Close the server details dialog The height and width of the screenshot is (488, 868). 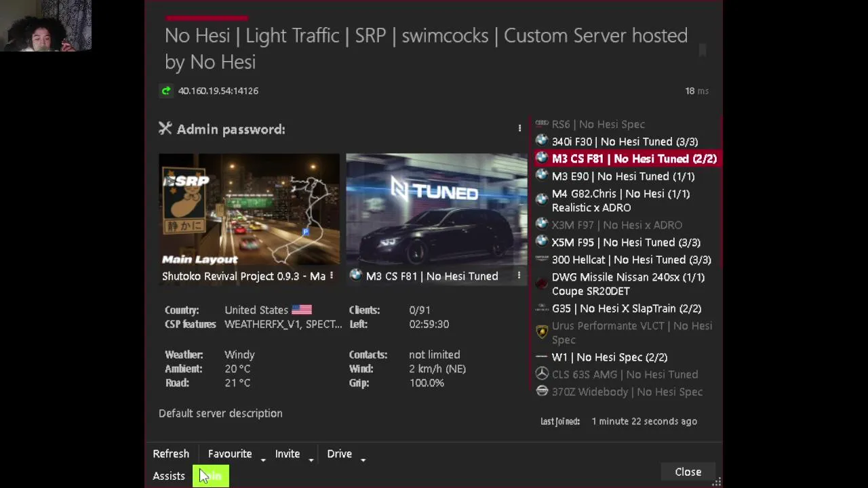coord(688,472)
